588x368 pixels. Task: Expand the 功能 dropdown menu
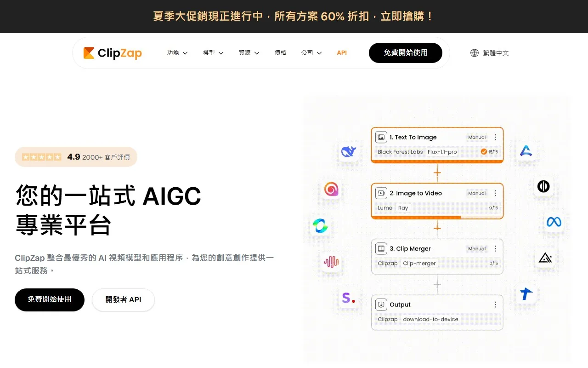coord(177,53)
